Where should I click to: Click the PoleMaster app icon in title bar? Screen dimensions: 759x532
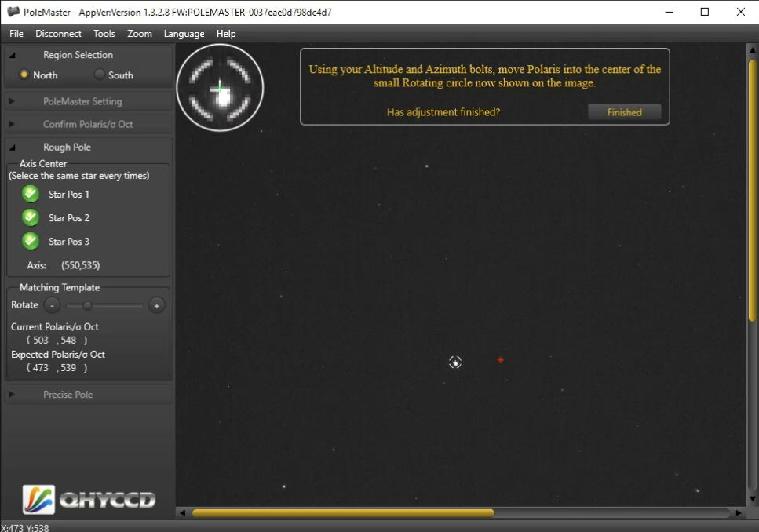[x=13, y=12]
